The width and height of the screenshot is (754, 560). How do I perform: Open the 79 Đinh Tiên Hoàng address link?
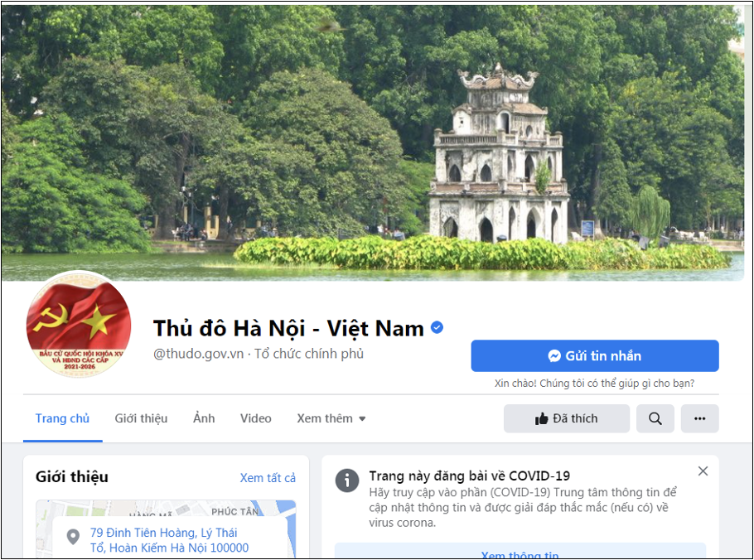point(169,540)
